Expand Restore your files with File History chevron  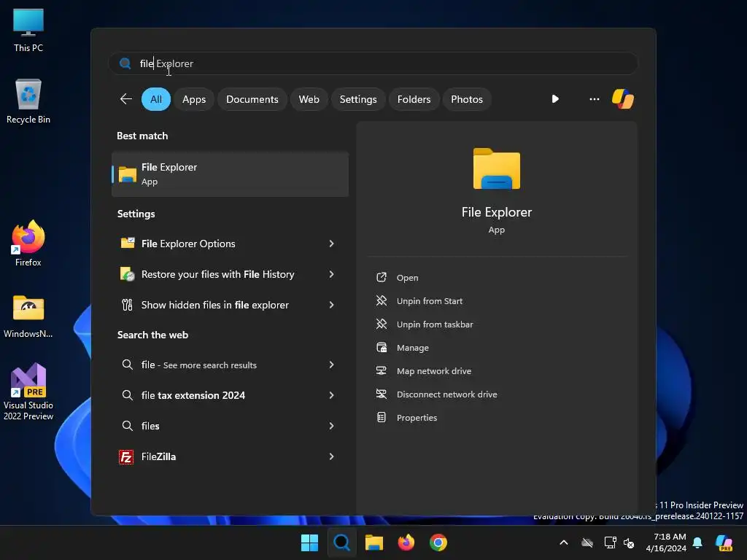click(332, 274)
